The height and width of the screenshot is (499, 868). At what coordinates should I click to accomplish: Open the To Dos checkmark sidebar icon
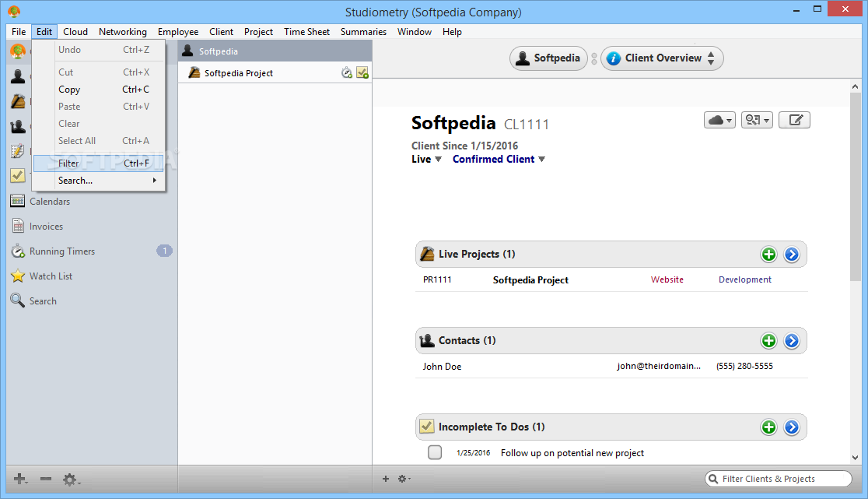[x=18, y=176]
